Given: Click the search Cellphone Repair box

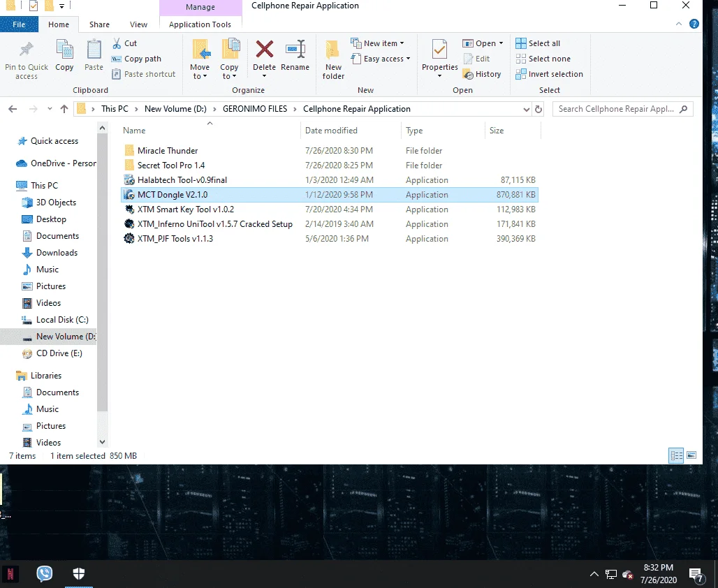Looking at the screenshot, I should pos(622,109).
